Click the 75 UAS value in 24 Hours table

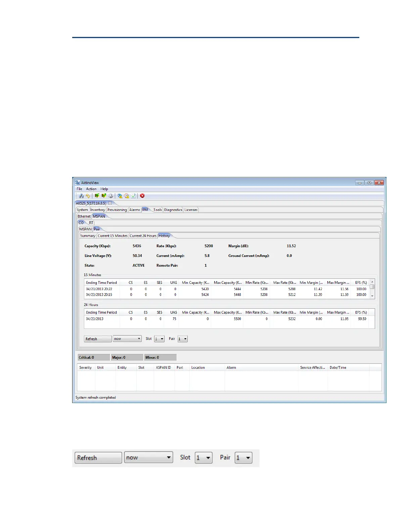point(174,319)
